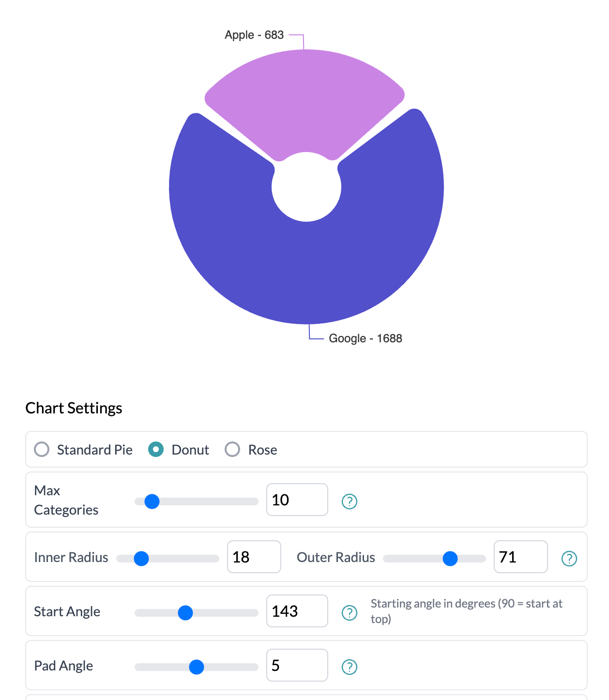Click the Start Angle slider handle
The width and height of the screenshot is (609, 700).
coord(185,613)
